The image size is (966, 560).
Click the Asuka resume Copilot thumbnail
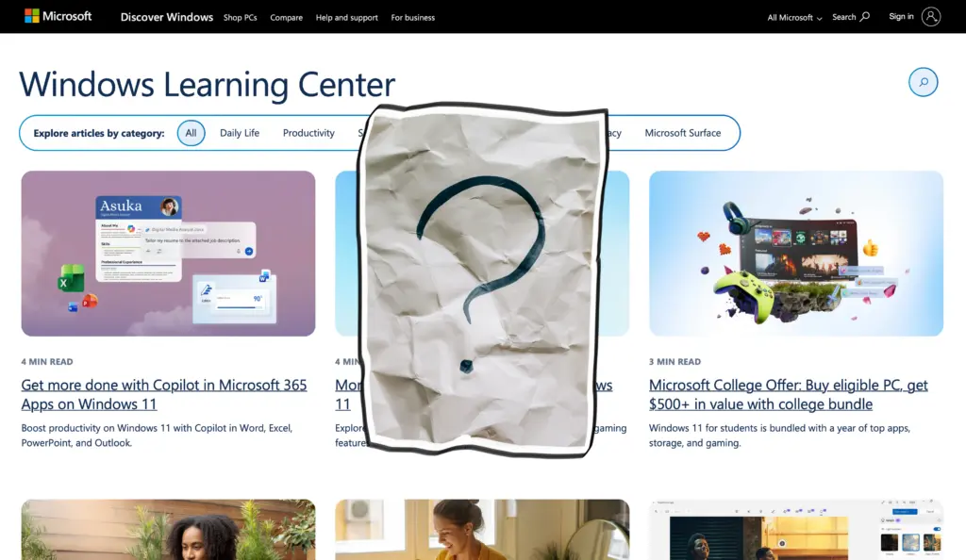(168, 254)
